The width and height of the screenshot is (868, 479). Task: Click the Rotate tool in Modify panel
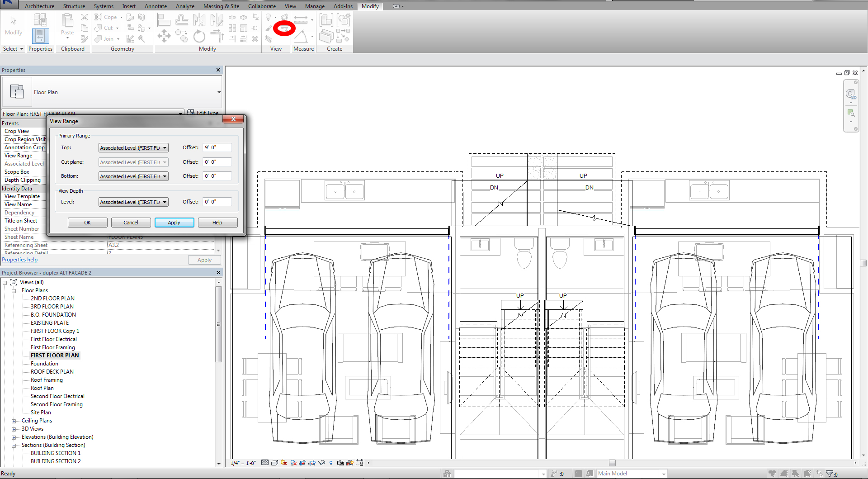pos(199,36)
